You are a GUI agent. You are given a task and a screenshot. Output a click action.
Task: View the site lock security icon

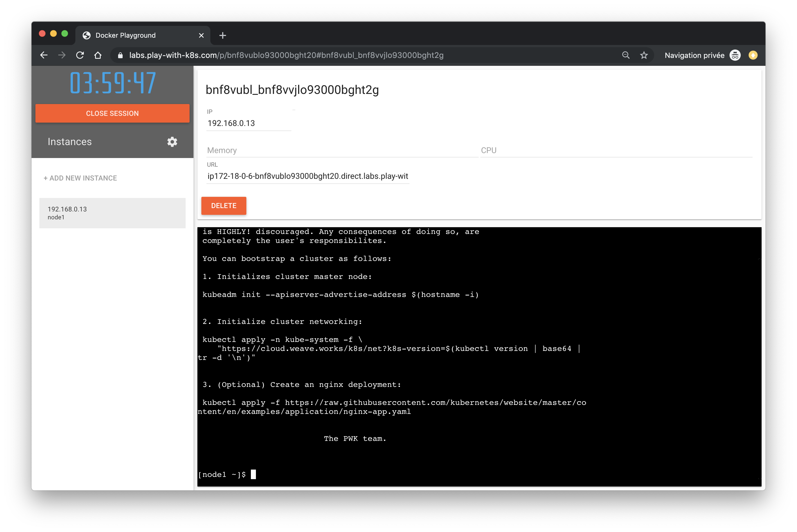[x=120, y=55]
